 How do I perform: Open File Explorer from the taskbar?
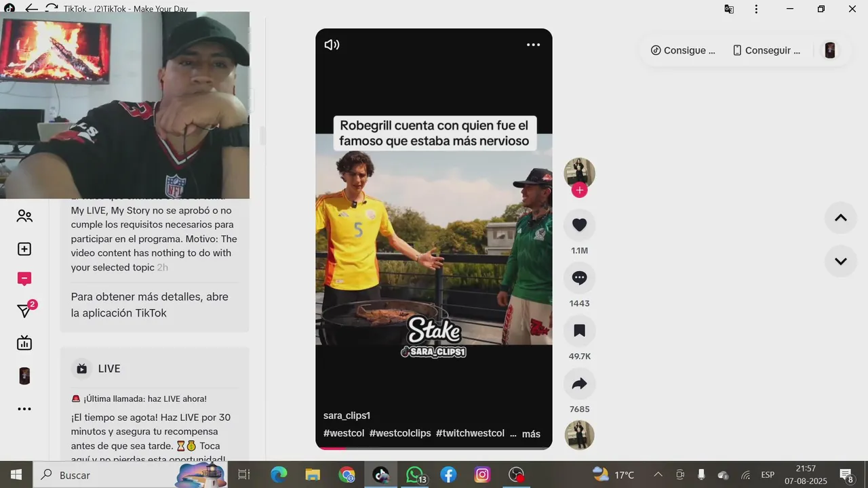pos(313,475)
